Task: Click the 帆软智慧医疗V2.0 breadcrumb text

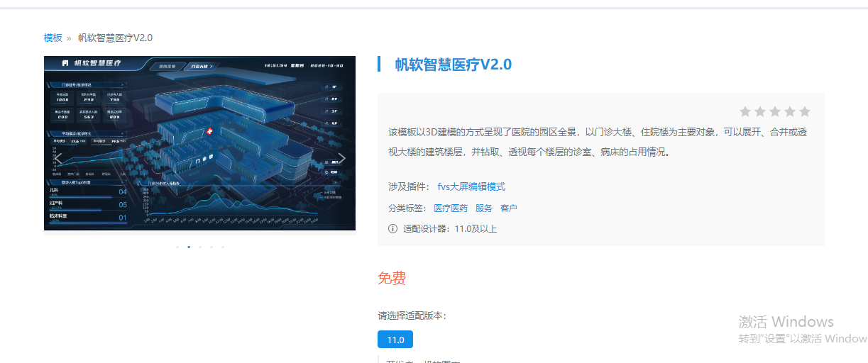Action: click(x=115, y=38)
